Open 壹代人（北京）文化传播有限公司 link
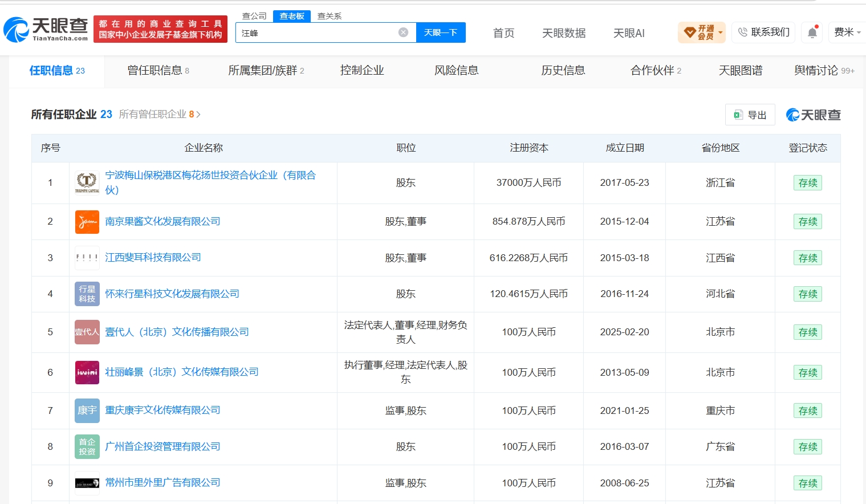 [x=177, y=332]
